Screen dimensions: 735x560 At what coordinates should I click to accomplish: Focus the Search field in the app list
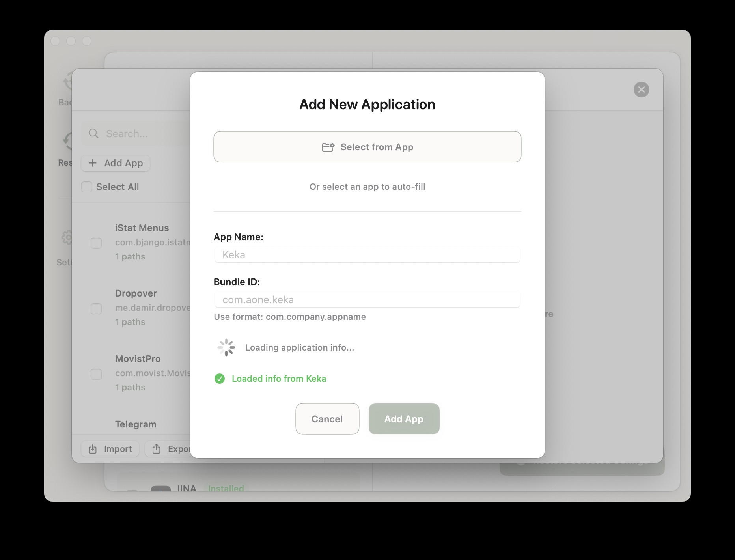(136, 134)
